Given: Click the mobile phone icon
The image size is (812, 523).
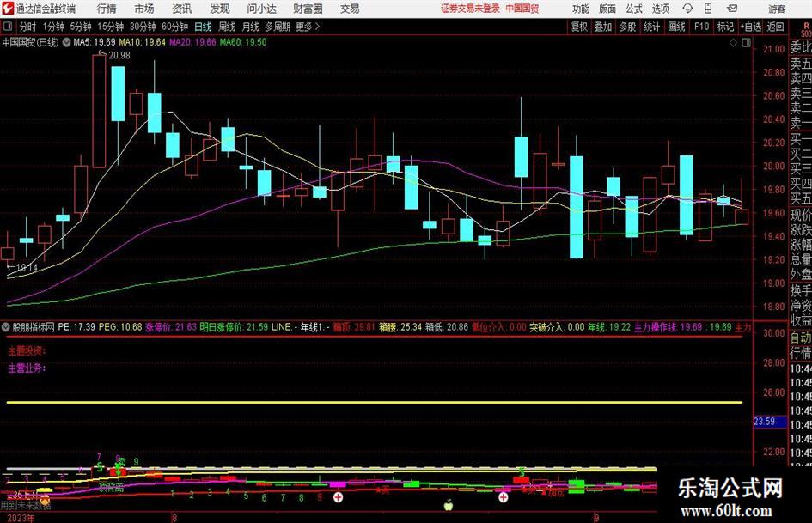Looking at the screenshot, I should [x=708, y=9].
